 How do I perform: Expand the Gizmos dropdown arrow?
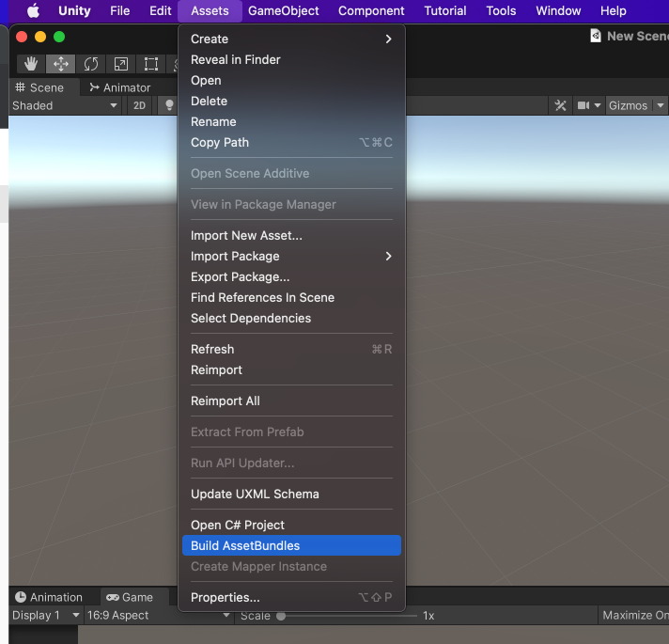[661, 105]
